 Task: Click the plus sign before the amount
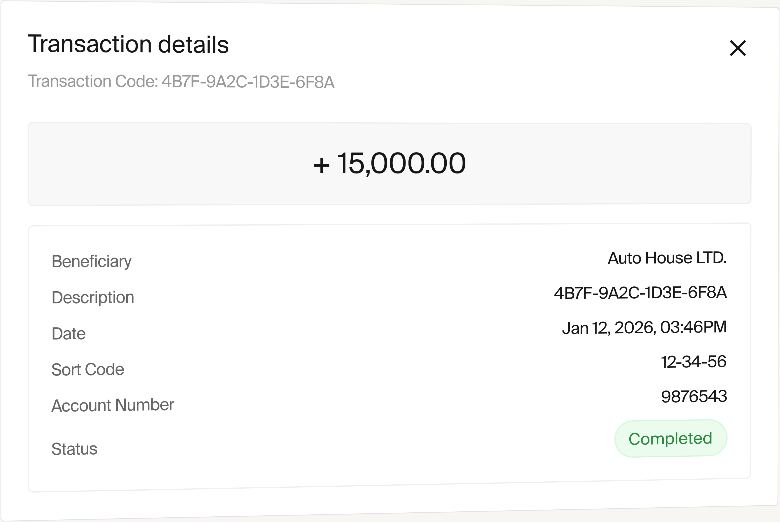321,165
